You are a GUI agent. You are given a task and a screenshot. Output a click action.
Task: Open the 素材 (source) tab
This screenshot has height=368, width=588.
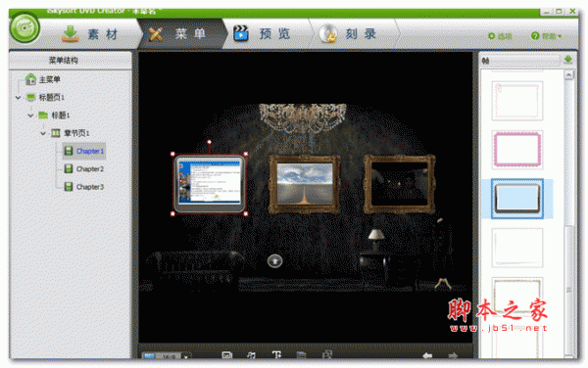point(90,34)
